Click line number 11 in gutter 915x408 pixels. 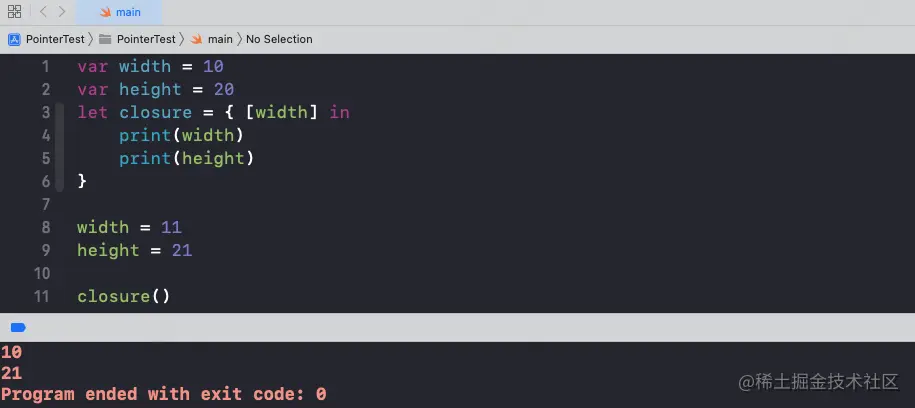[41, 297]
